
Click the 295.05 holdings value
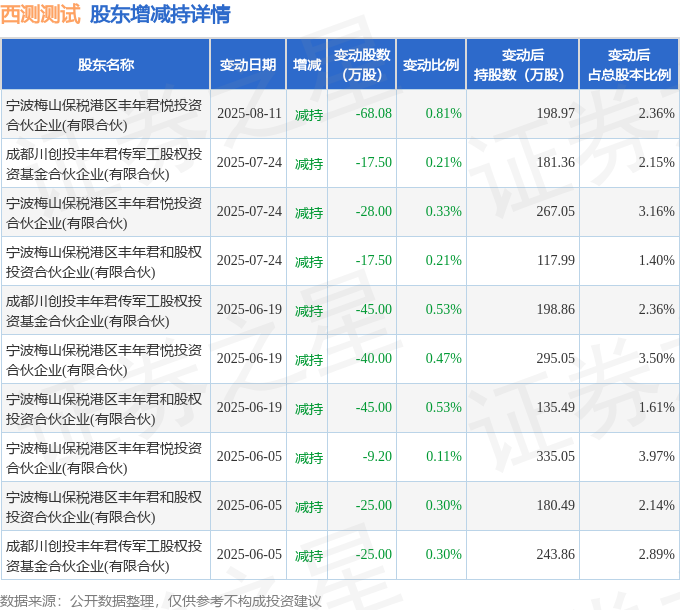pos(556,359)
